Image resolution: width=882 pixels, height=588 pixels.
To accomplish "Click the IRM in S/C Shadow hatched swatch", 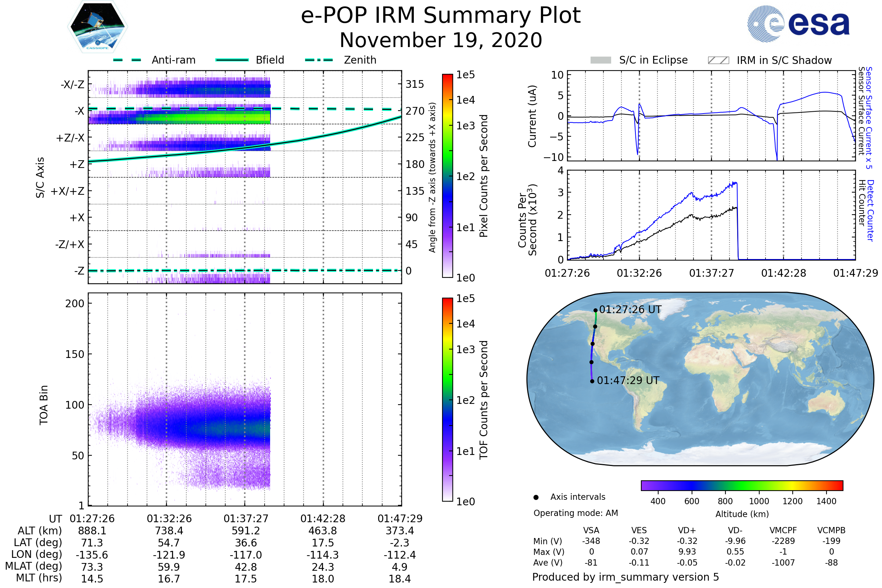I will 718,60.
